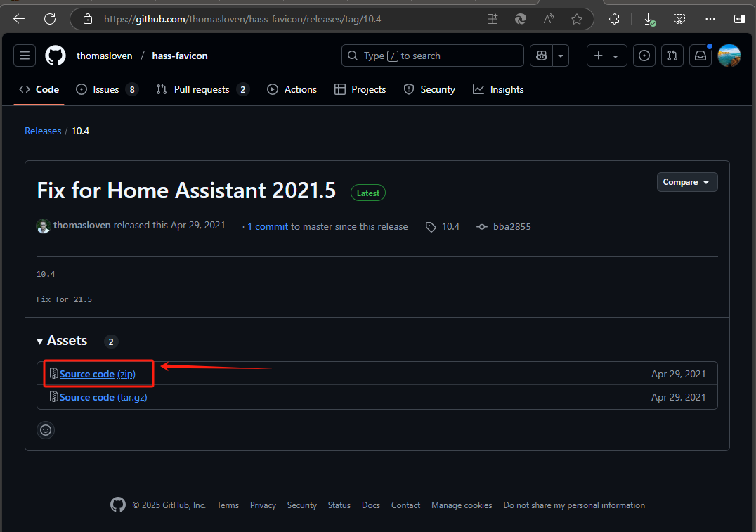756x532 pixels.
Task: Open the bba2855 commit link
Action: click(x=511, y=226)
